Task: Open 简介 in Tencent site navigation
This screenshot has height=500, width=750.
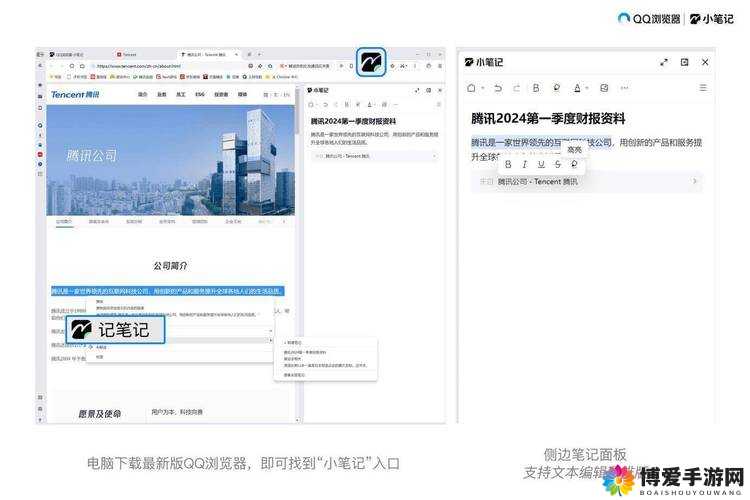Action: (143, 95)
